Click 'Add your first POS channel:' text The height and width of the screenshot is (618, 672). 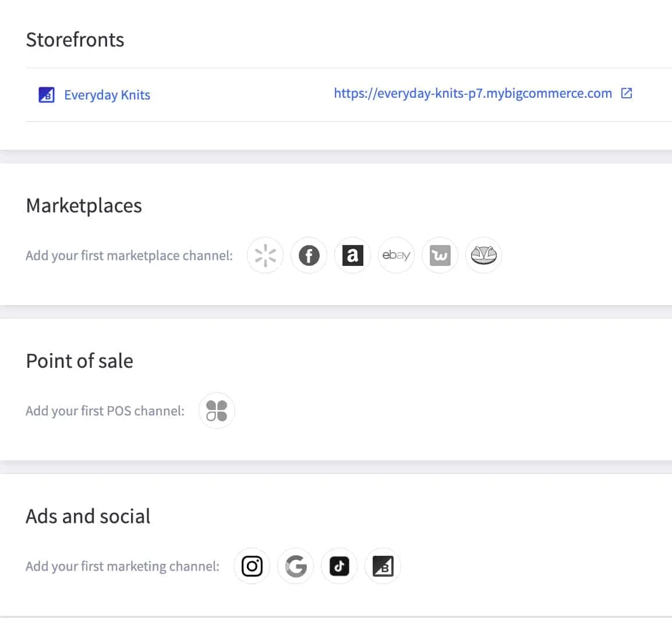pyautogui.click(x=105, y=411)
